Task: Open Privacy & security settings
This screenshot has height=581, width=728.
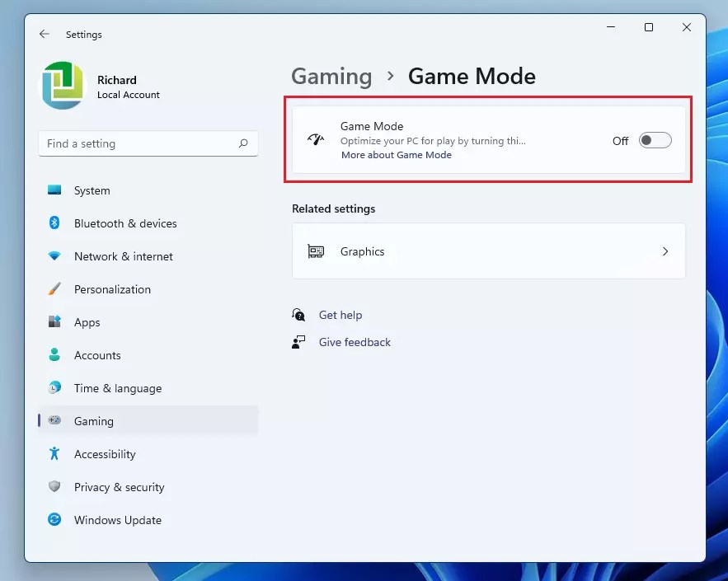Action: pos(55,487)
